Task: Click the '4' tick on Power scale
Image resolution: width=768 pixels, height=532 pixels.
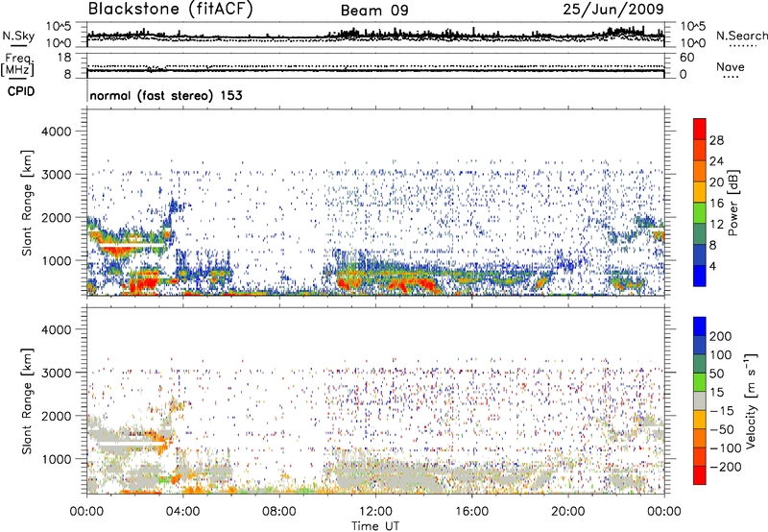Action: [x=712, y=266]
